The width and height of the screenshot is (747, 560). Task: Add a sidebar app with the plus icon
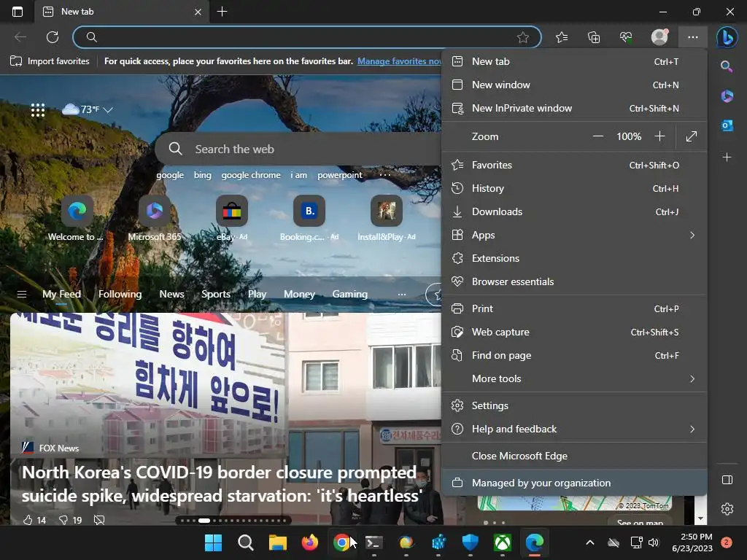tap(727, 157)
